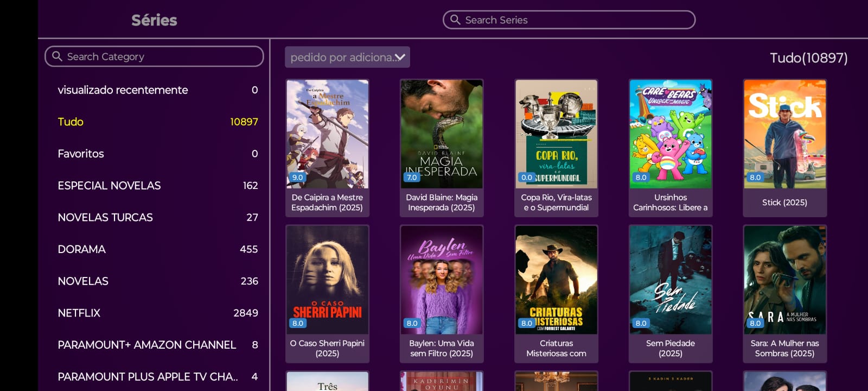The image size is (868, 391).
Task: Click the magnifier icon in Search Category
Action: 57,56
